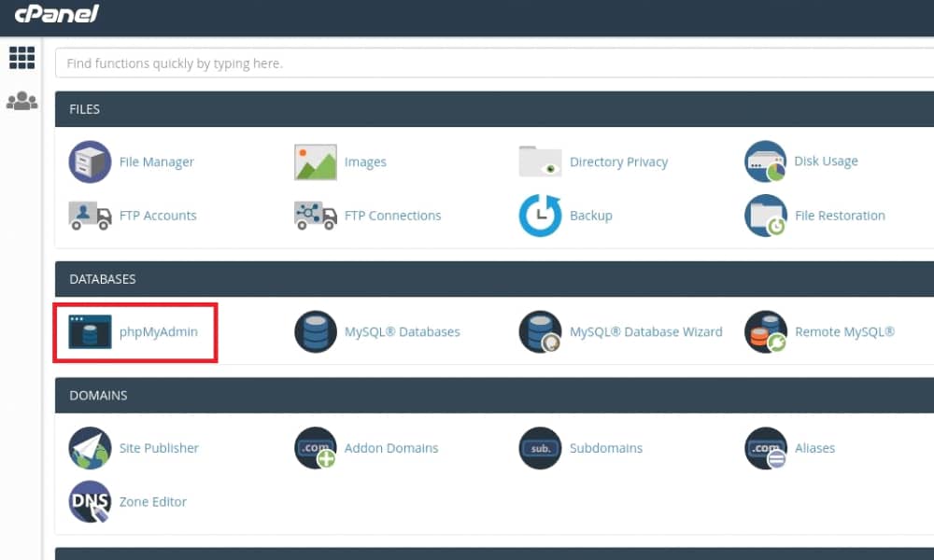
Task: Open the Aliases icon
Action: click(x=766, y=448)
